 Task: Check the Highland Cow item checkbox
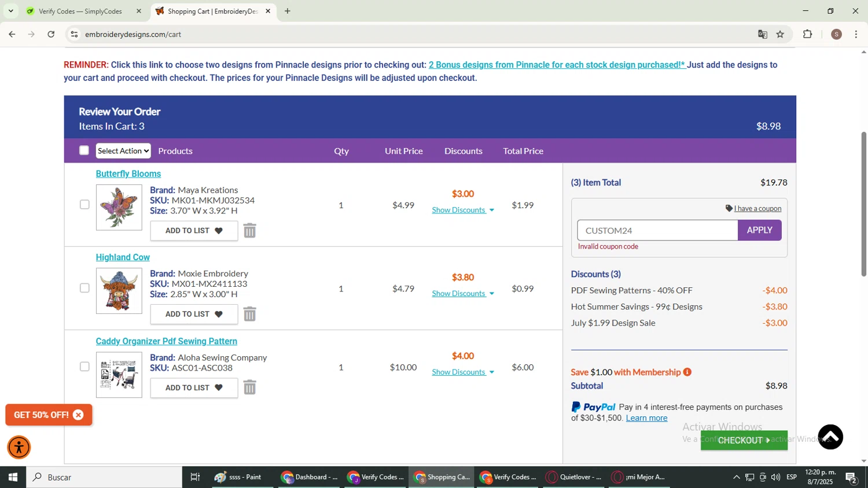click(84, 288)
